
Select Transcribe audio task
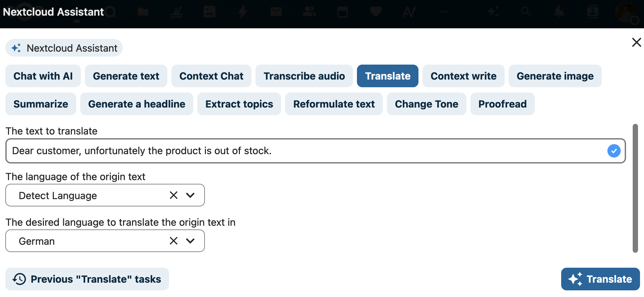(x=304, y=76)
